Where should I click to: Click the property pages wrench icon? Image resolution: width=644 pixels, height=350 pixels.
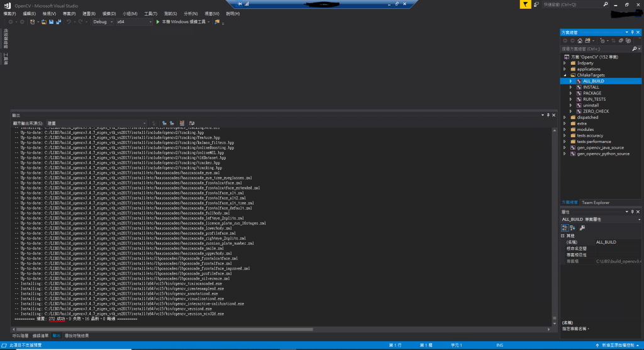click(x=582, y=228)
